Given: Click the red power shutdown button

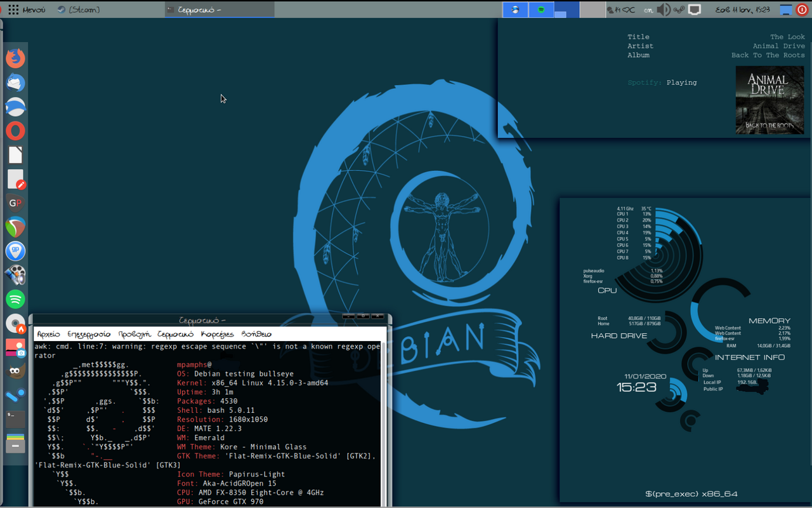Looking at the screenshot, I should pyautogui.click(x=802, y=10).
